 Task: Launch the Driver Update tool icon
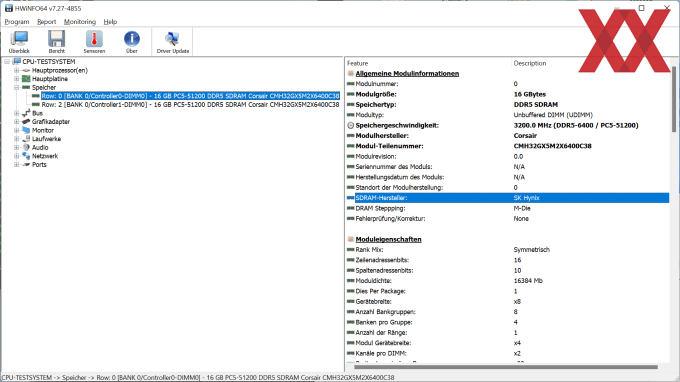[x=173, y=39]
